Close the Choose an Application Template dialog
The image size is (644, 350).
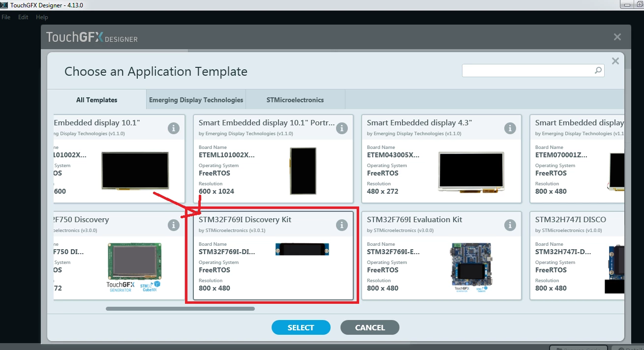pyautogui.click(x=614, y=61)
